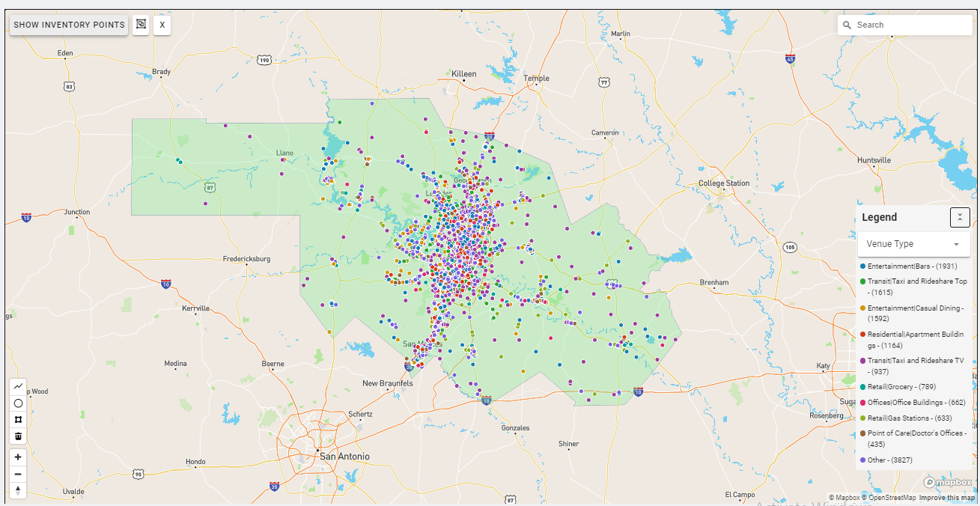
Task: Click the magnifier icon in the search box
Action: pyautogui.click(x=847, y=25)
